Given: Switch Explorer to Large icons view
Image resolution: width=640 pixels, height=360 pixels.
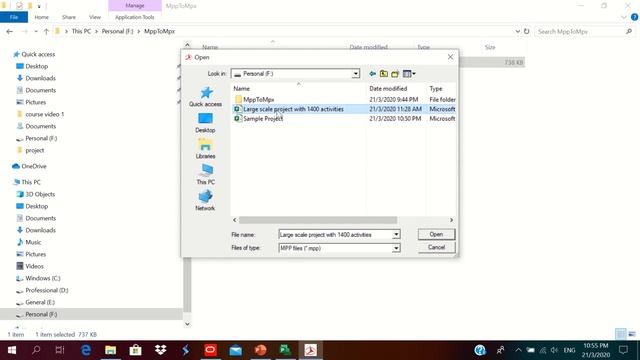Looking at the screenshot, I should pyautogui.click(x=632, y=334).
